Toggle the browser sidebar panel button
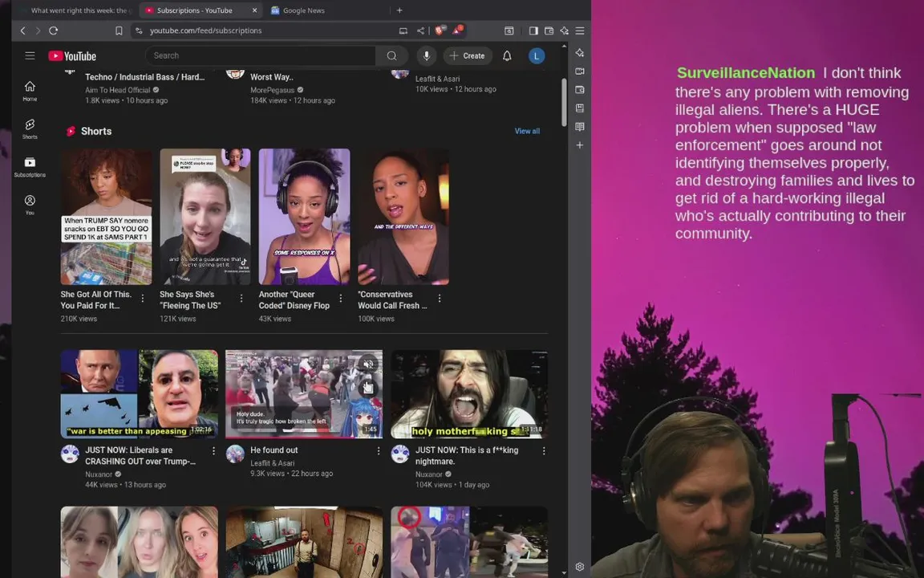 533,31
